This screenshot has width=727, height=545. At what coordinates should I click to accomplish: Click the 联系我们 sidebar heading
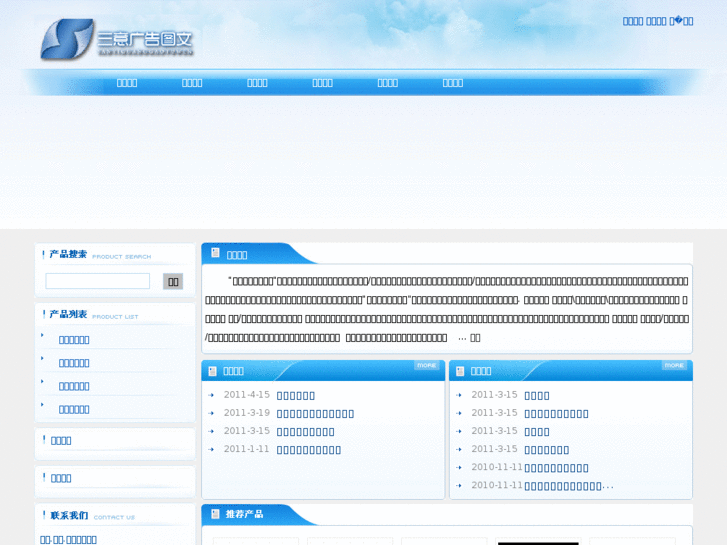coord(69,515)
